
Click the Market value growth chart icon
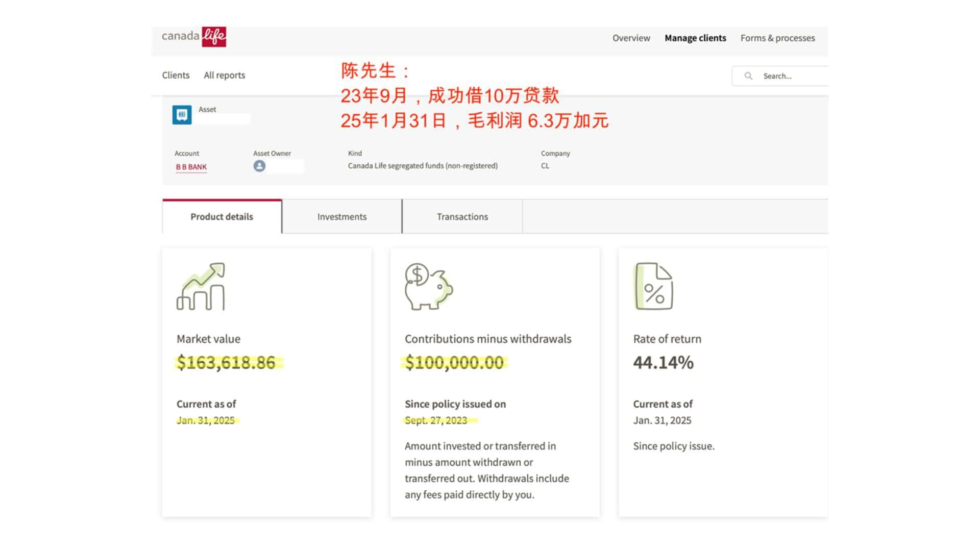pyautogui.click(x=201, y=286)
